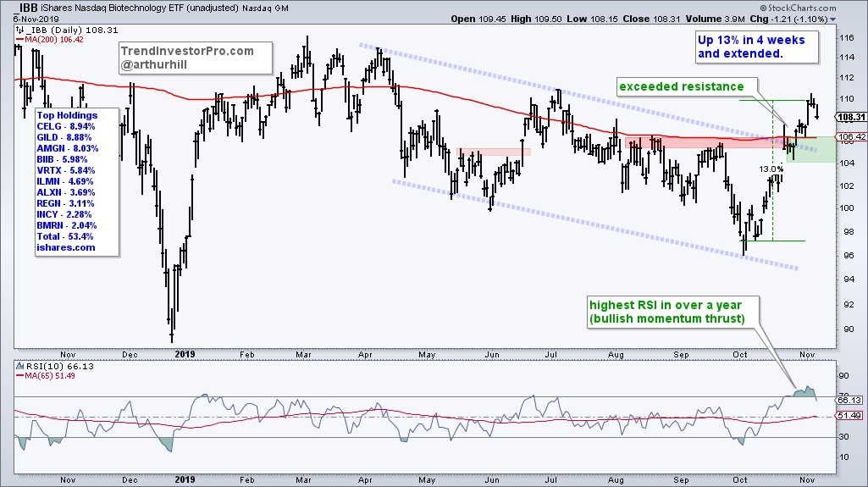
Task: Click the 'CELG - 8.94%' holding
Action: click(x=65, y=126)
